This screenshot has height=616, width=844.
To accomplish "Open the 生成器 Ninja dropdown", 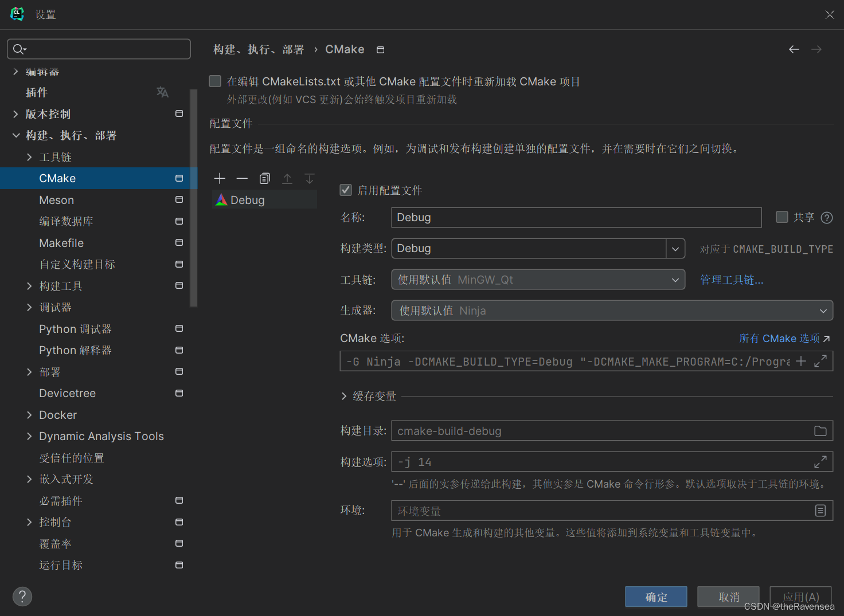I will pyautogui.click(x=612, y=311).
